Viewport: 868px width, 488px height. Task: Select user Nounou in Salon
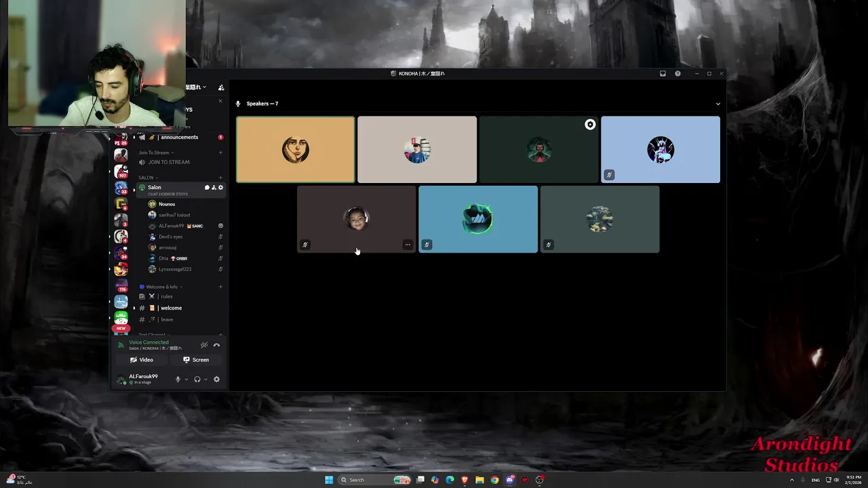coord(167,204)
